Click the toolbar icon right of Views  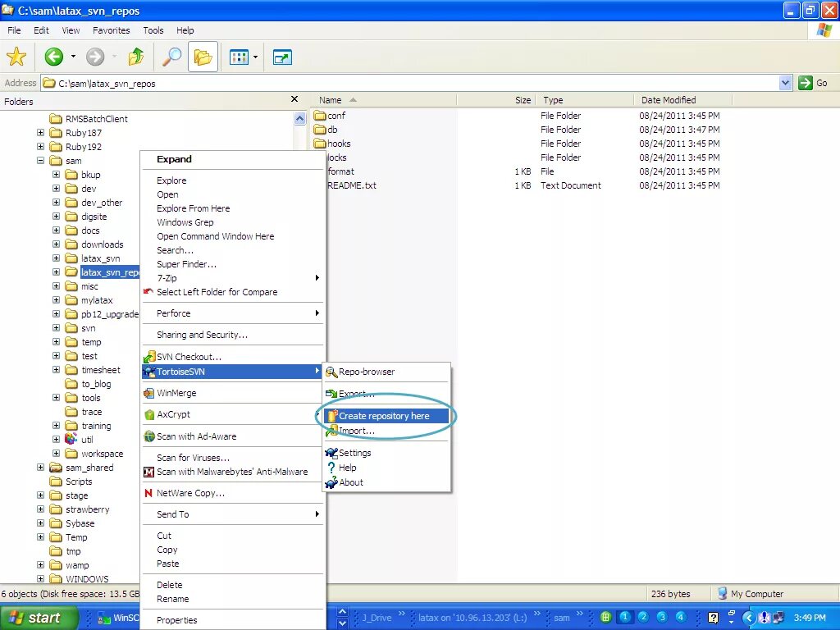coord(282,57)
